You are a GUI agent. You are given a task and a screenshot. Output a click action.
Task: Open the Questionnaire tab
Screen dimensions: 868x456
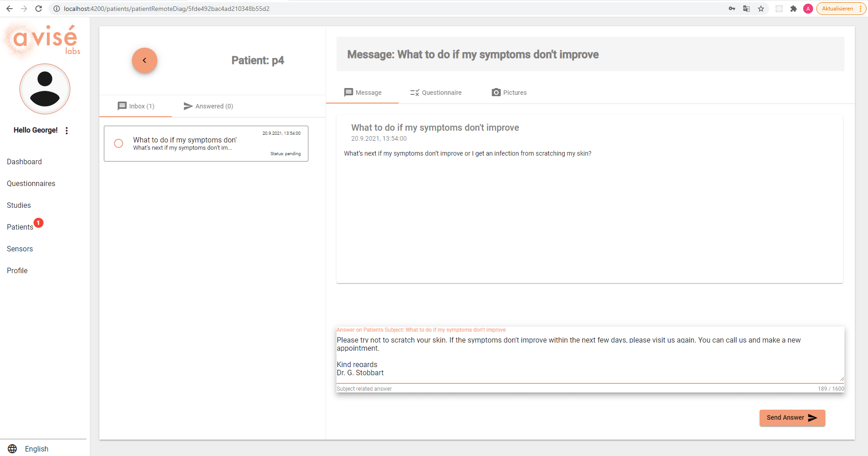pos(436,93)
